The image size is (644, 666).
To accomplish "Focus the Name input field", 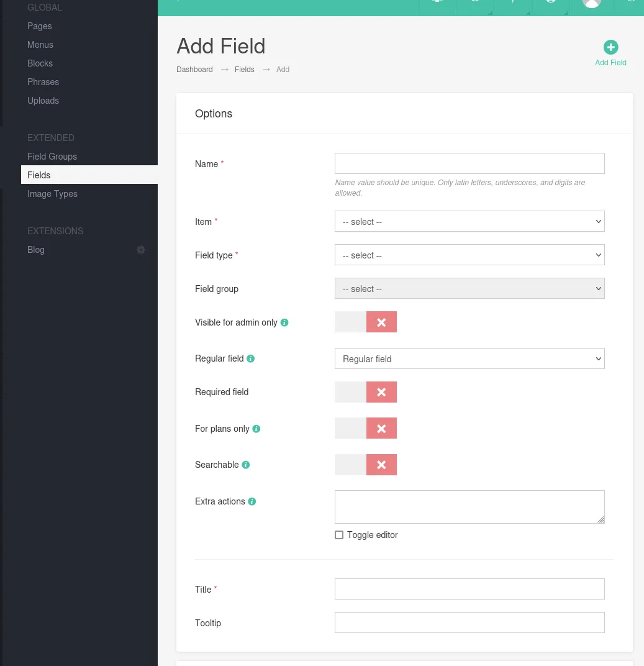I will coord(469,163).
